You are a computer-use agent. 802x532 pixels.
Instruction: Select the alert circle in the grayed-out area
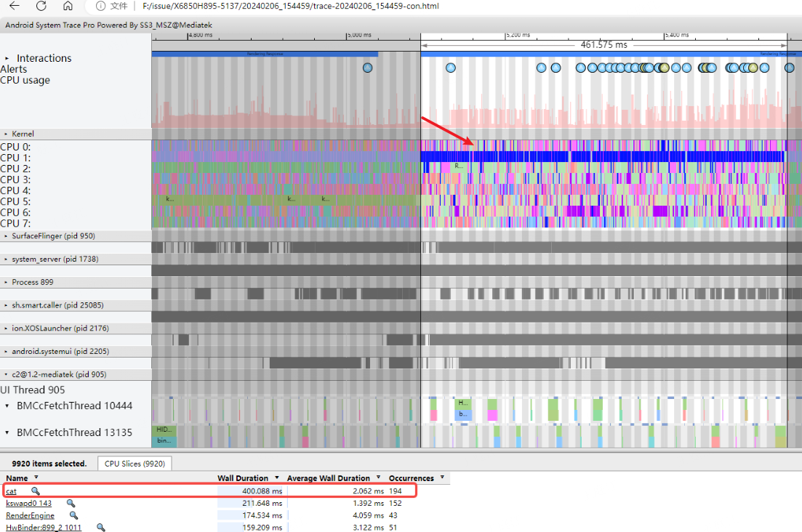(367, 68)
